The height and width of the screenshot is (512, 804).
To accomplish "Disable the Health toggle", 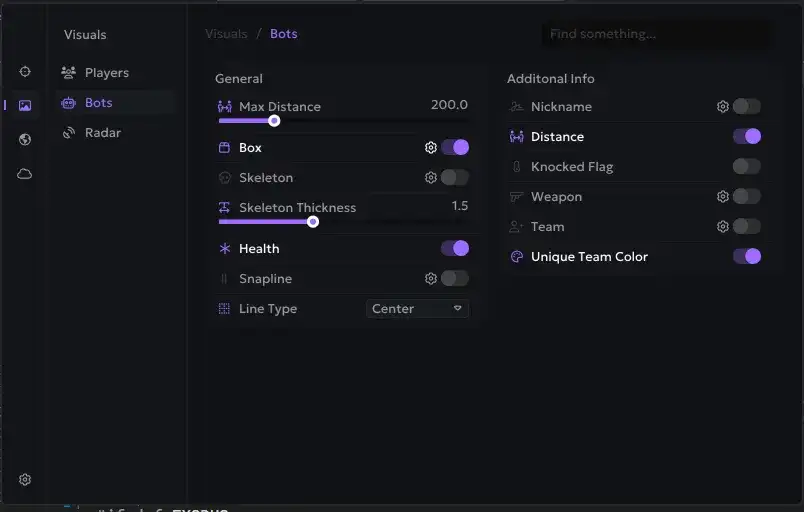I will [455, 249].
